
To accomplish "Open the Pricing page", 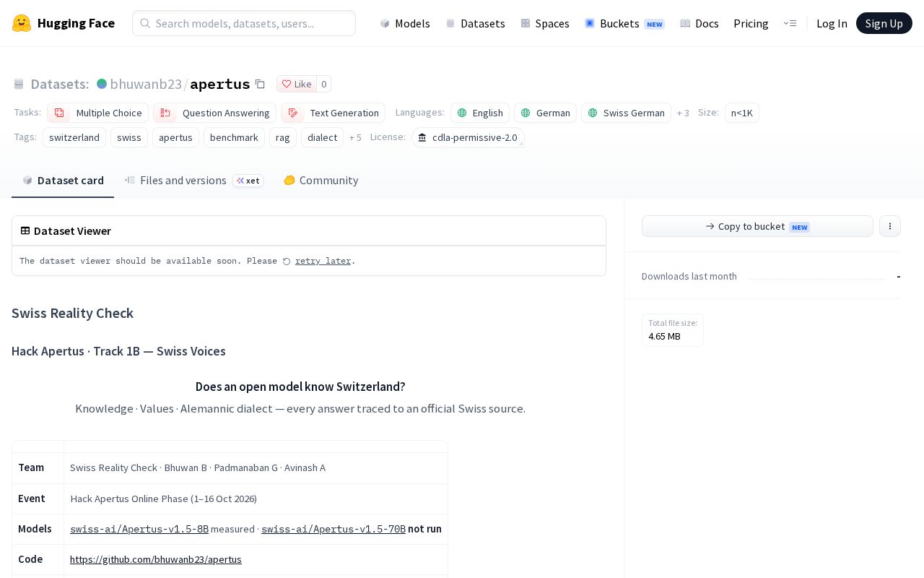I will pos(751,23).
